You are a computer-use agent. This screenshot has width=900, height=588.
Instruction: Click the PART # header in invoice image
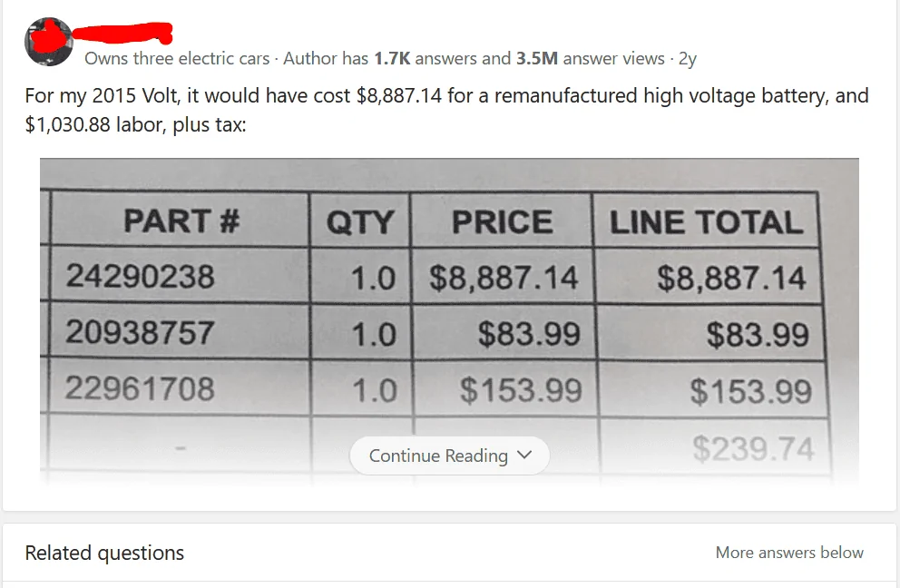[181, 220]
